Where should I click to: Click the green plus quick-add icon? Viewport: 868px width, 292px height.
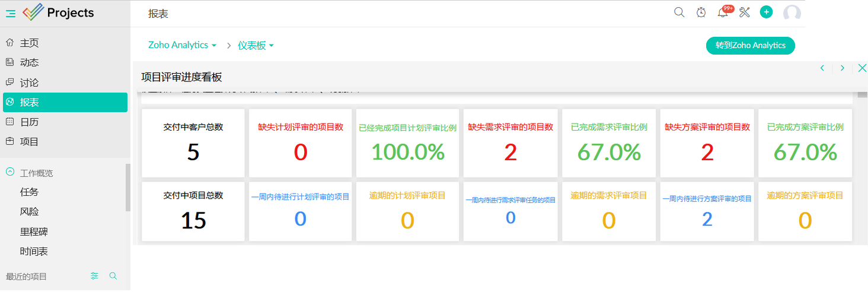[766, 12]
